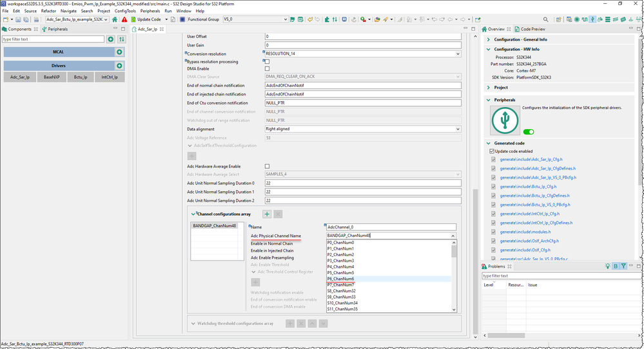Choose P6_ChanNum6 from the channel list
The width and height of the screenshot is (644, 349).
click(341, 279)
